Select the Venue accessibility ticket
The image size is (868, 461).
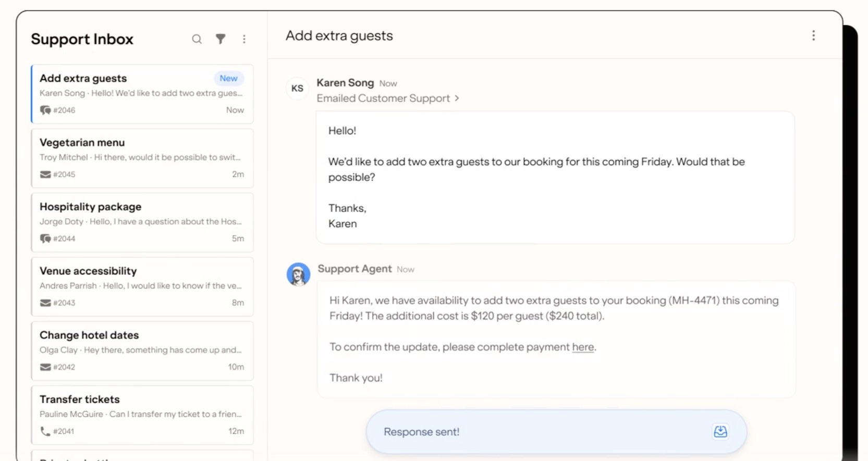coord(142,286)
